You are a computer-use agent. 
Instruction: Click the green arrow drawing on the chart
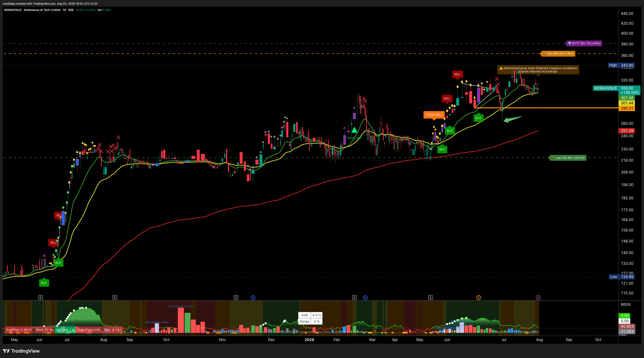(x=513, y=119)
